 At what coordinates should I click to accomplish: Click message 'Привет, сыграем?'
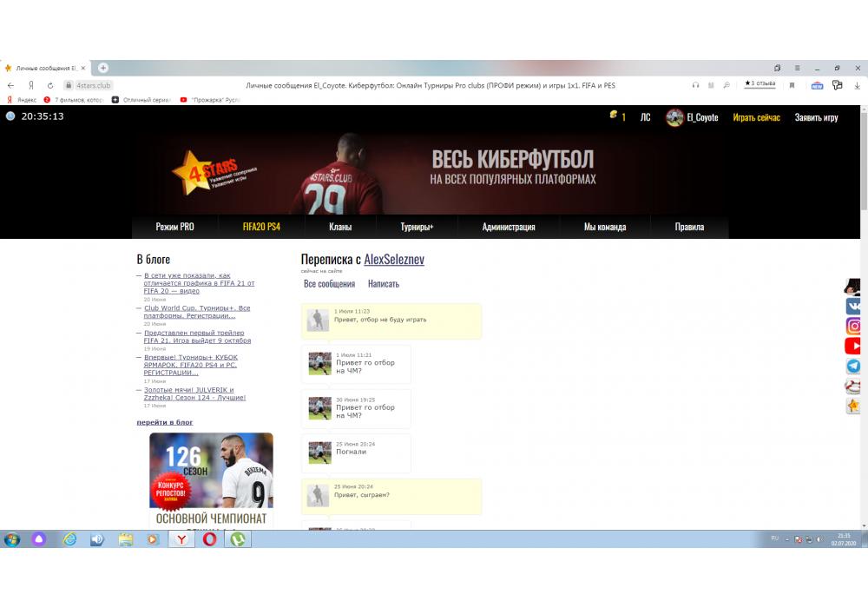(391, 496)
